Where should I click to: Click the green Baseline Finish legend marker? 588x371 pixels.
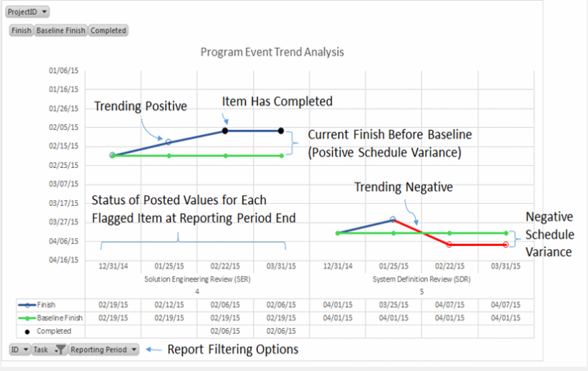click(x=26, y=317)
